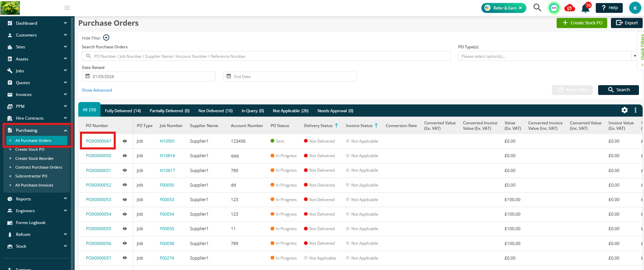The image size is (644, 270).
Task: Open table more options icon
Action: coord(635,110)
